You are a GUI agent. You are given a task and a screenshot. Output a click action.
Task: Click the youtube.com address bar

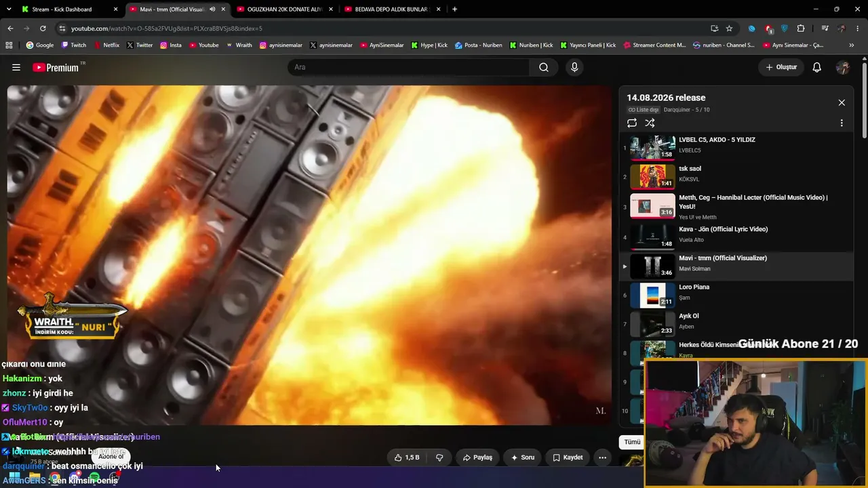pos(380,28)
